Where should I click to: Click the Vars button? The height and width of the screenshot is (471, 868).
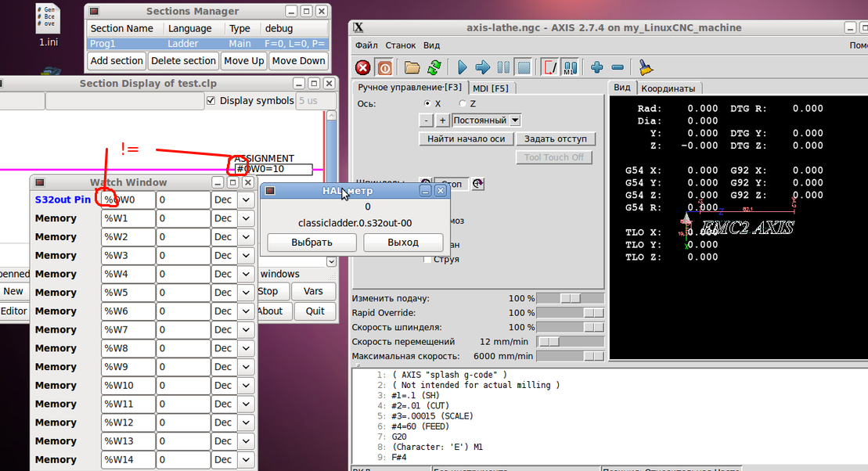(313, 291)
